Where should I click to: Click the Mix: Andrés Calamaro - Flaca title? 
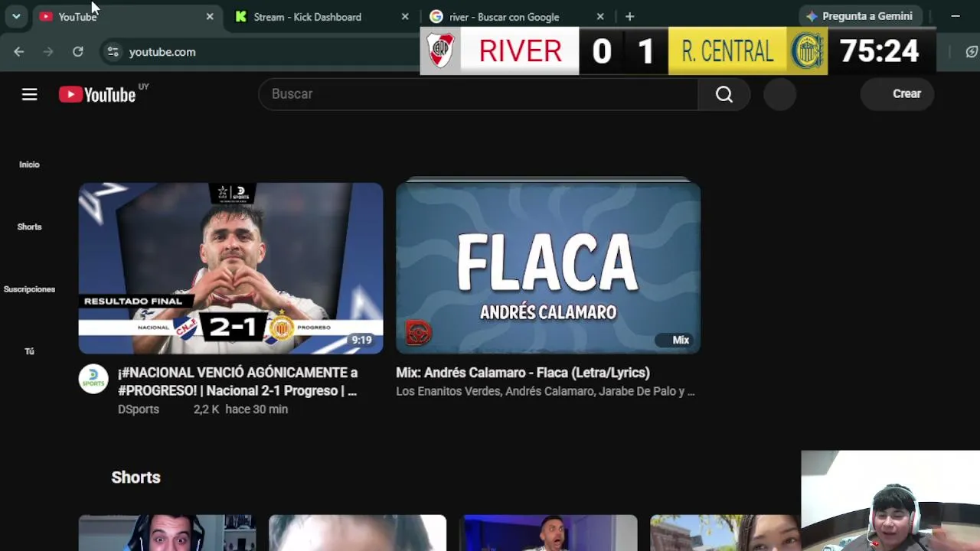523,373
